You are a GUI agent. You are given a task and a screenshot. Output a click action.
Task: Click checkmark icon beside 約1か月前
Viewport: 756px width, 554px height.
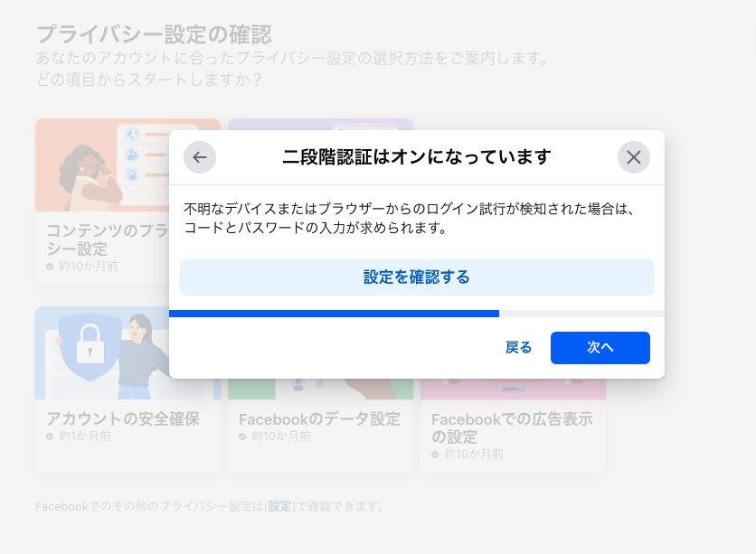point(50,437)
